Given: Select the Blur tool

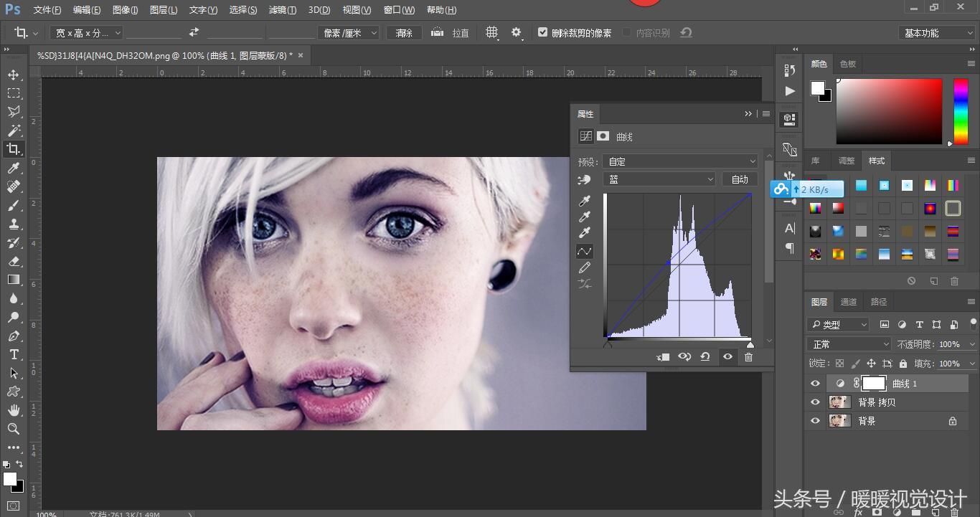Looking at the screenshot, I should pyautogui.click(x=14, y=298).
